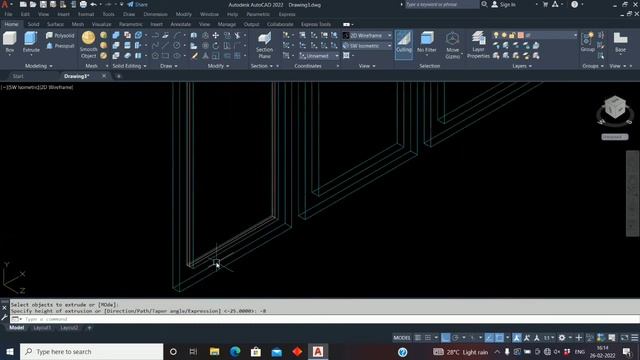
Task: Toggle the layer lock padlock icon
Action: (x=512, y=36)
